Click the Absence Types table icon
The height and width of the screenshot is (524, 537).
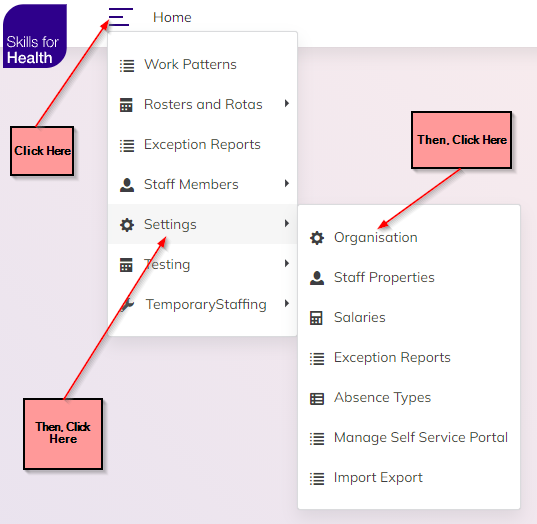click(x=317, y=399)
